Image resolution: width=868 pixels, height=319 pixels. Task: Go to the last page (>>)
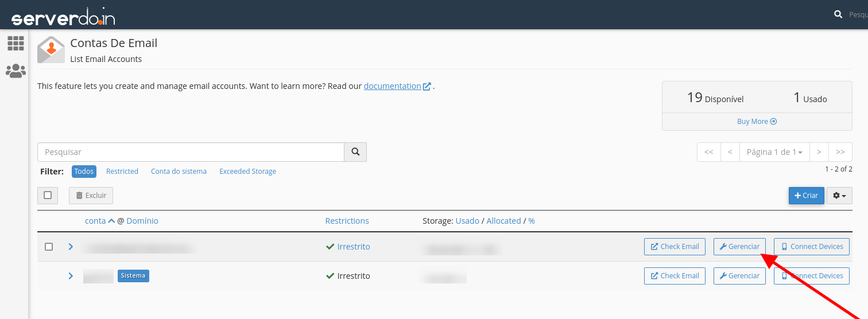[x=840, y=152]
